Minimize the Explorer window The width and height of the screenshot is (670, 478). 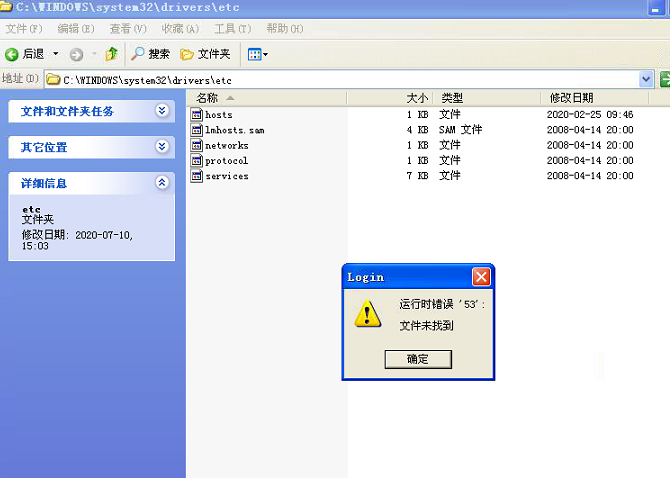(655, 8)
